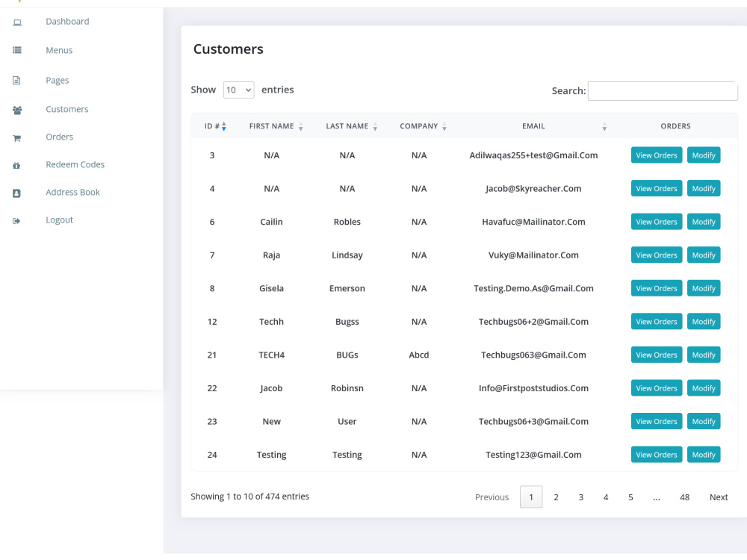The height and width of the screenshot is (560, 747).
Task: Click the Redeem Codes gift icon
Action: click(x=16, y=166)
